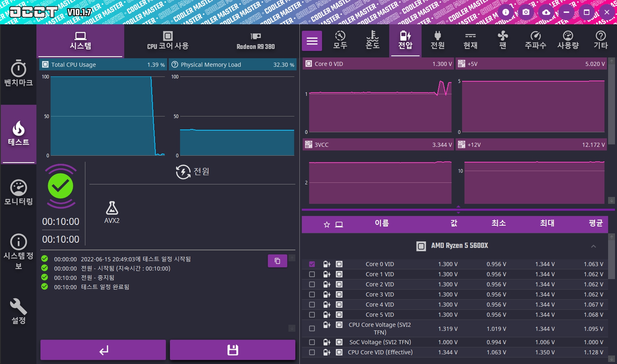Take a screenshot with the camera icon
The height and width of the screenshot is (364, 617).
coord(526,12)
